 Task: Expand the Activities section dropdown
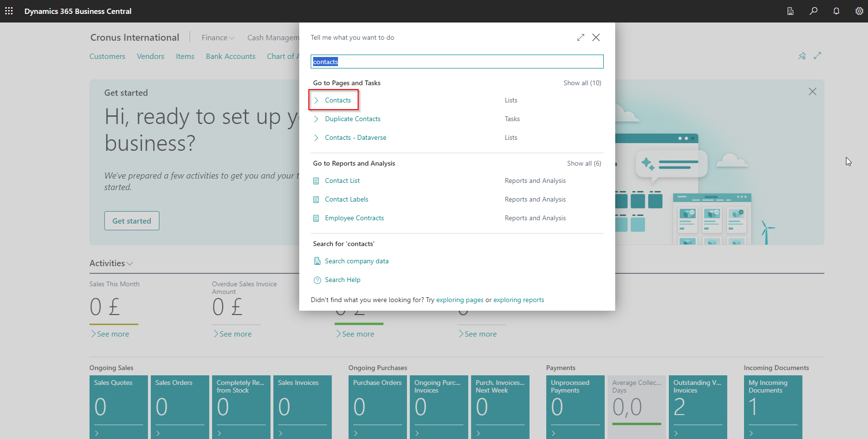[111, 263]
